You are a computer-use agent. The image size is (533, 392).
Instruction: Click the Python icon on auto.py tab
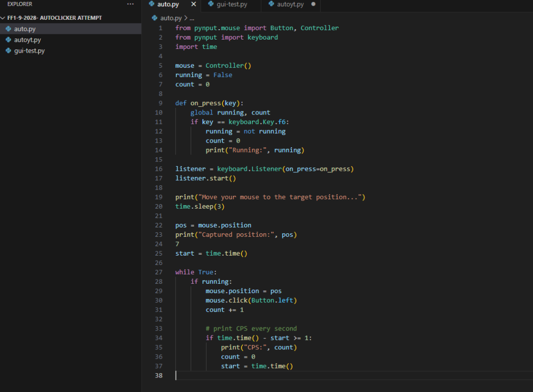tap(151, 5)
